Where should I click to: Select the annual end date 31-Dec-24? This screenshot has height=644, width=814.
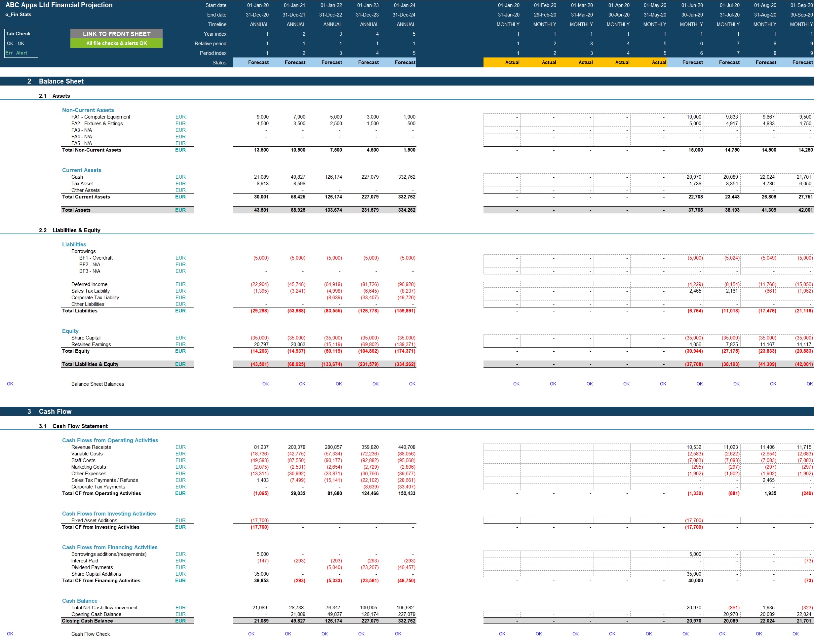click(x=404, y=15)
